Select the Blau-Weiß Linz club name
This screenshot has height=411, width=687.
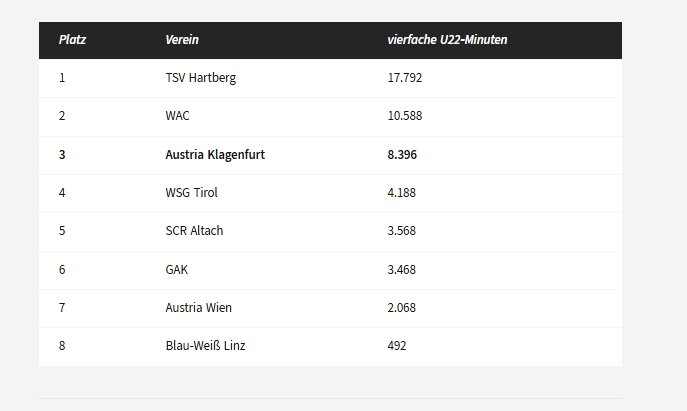[204, 346]
